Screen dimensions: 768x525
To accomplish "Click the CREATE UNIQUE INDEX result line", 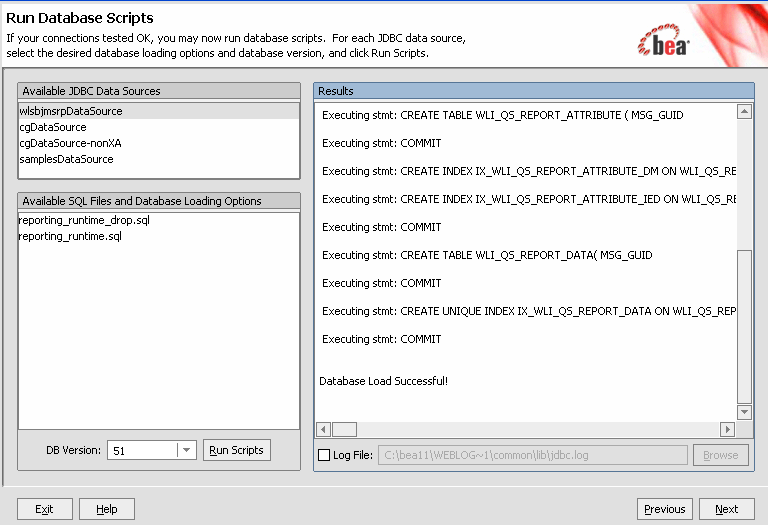I will point(529,311).
